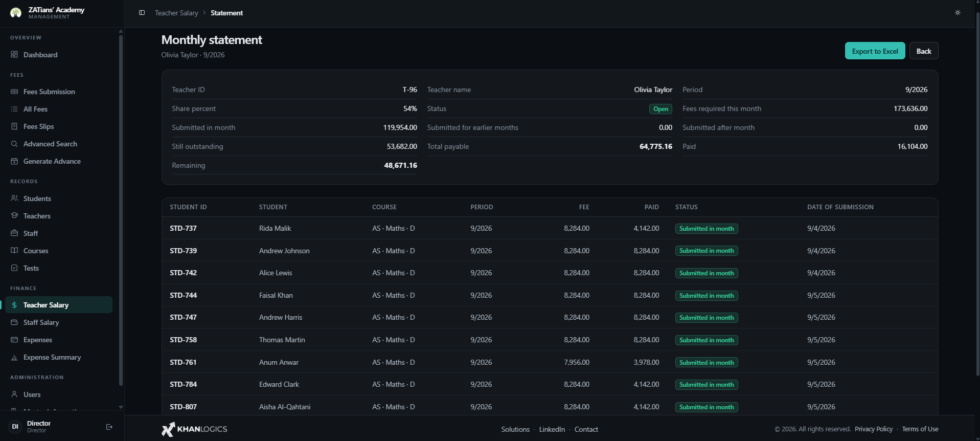The width and height of the screenshot is (980, 441).
Task: Click the Users person icon
Action: coord(14,394)
